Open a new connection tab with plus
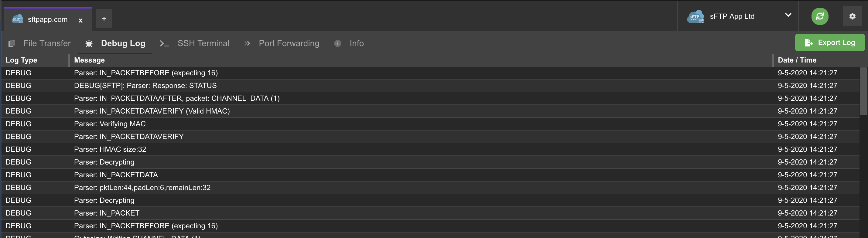This screenshot has height=238, width=868. click(x=104, y=19)
